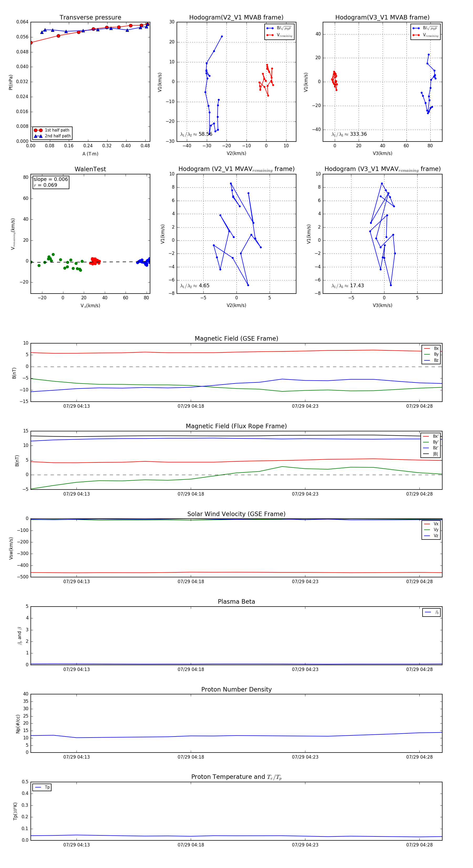
Task: Click 'Solar Wind Velocity (GSE Frame)' title
Action: point(236,514)
